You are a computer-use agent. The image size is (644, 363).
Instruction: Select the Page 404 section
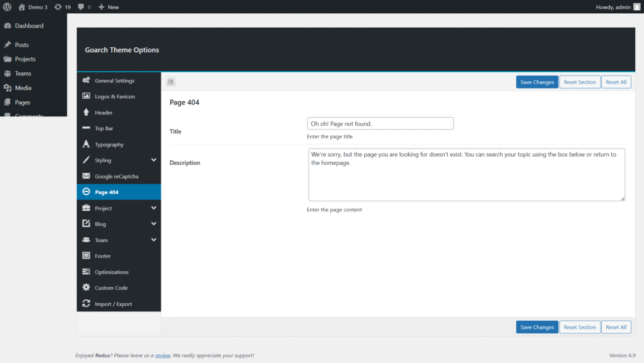point(119,192)
